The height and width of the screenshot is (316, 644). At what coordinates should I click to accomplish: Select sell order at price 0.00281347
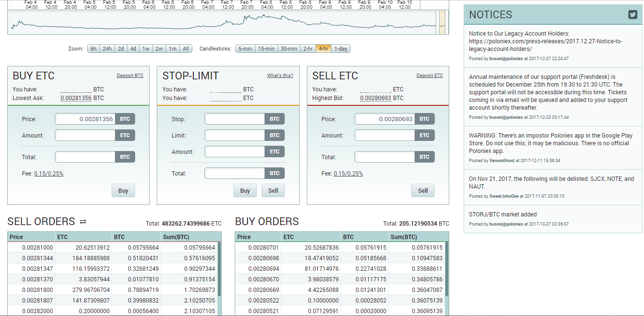click(113, 268)
